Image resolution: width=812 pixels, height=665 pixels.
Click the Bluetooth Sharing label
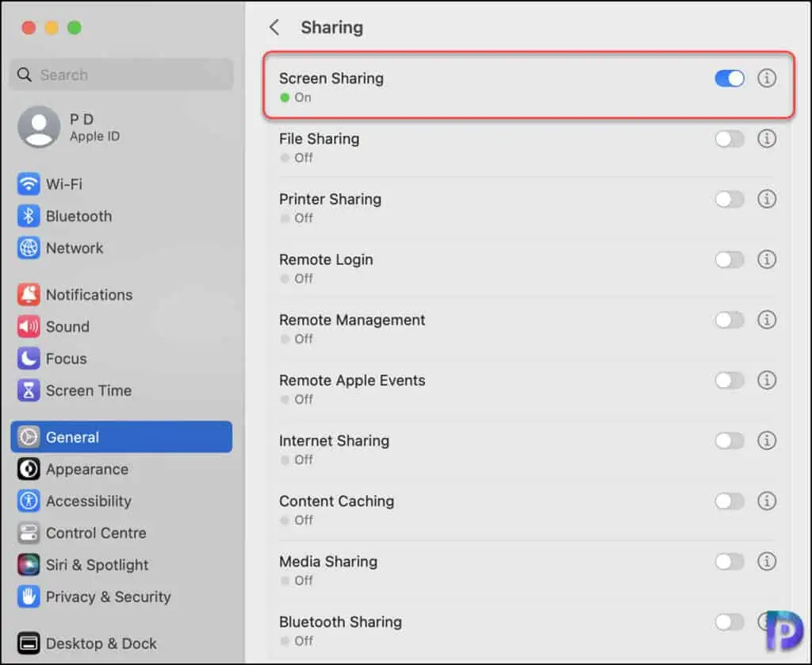point(340,622)
